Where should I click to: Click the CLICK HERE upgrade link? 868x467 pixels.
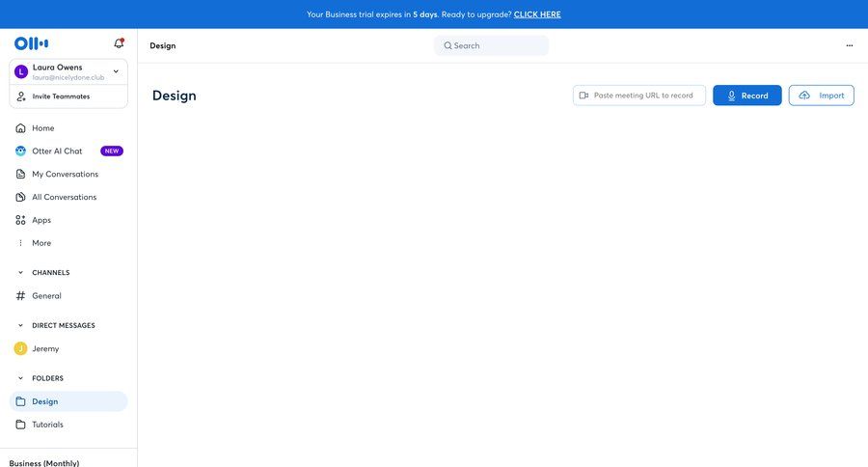click(x=537, y=14)
